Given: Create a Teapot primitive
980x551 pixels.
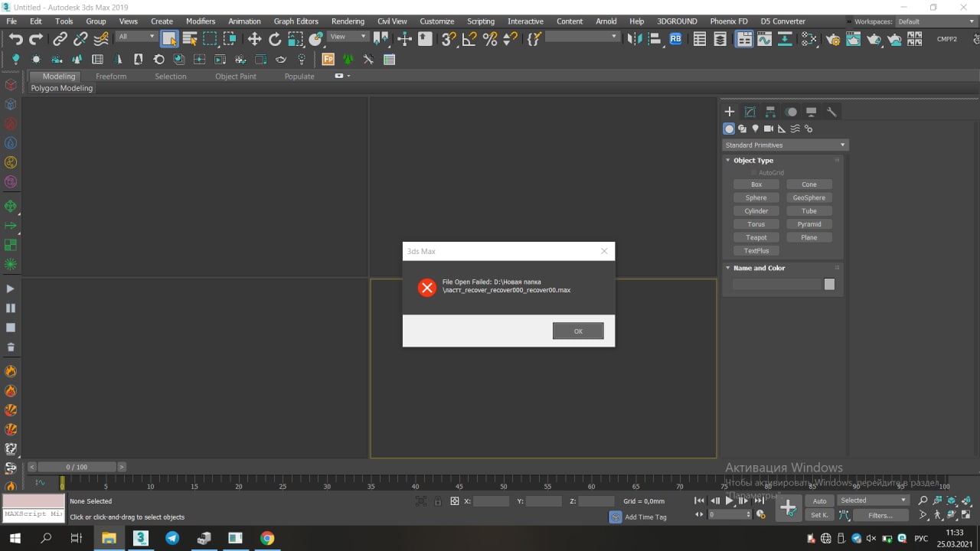Looking at the screenshot, I should (756, 238).
